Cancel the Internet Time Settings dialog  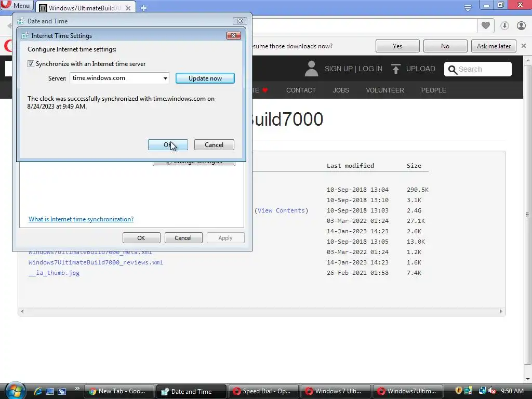[214, 145]
